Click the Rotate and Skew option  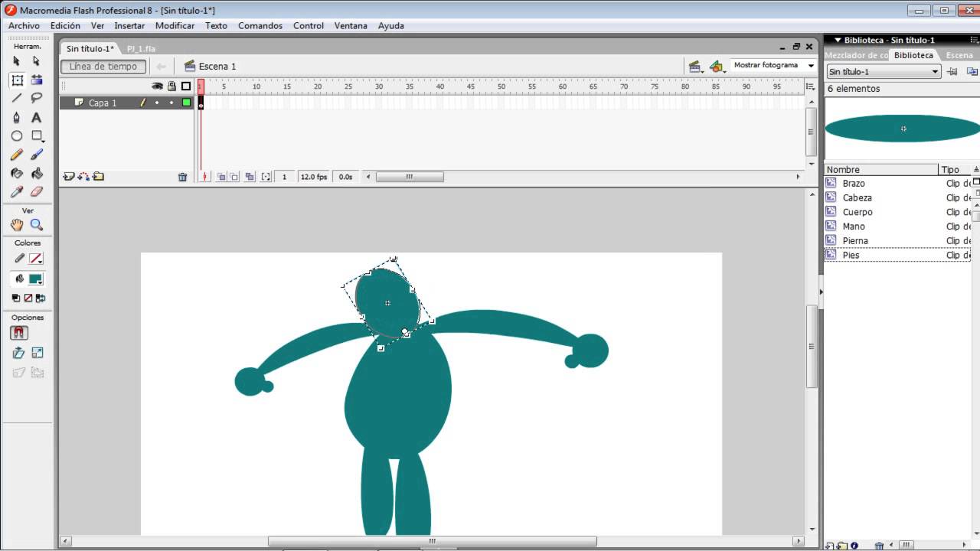19,353
